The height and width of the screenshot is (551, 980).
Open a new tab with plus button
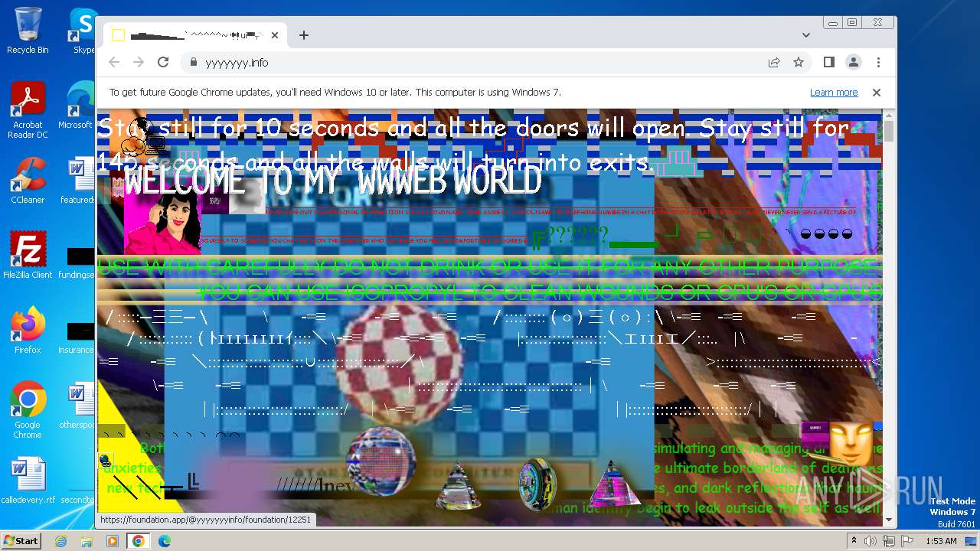(x=304, y=35)
